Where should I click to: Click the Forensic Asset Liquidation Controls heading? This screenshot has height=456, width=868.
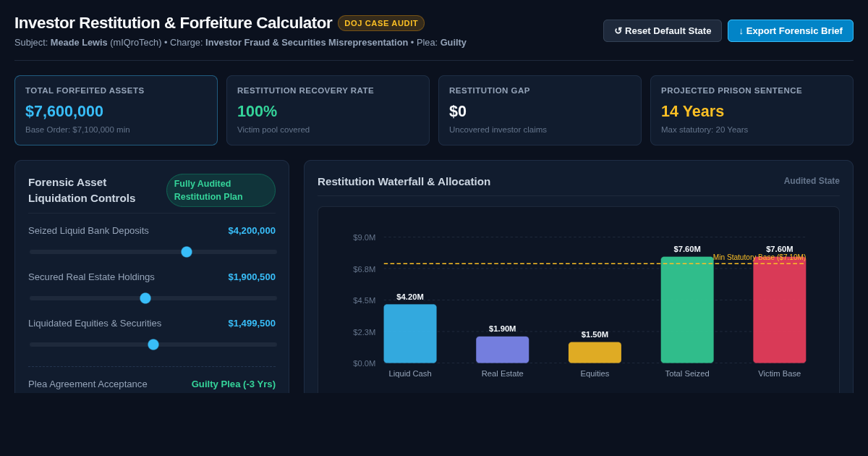[82, 190]
